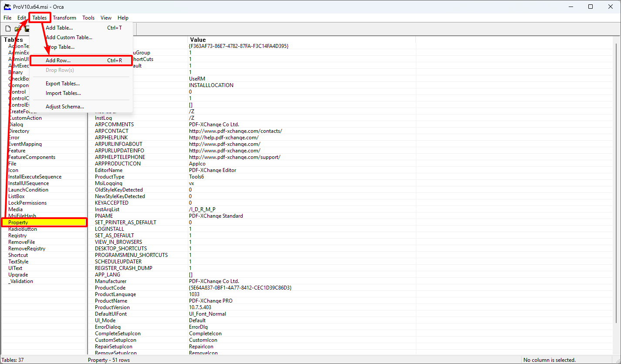The image size is (621, 364).
Task: Select Add Row... in Tables menu
Action: point(81,61)
